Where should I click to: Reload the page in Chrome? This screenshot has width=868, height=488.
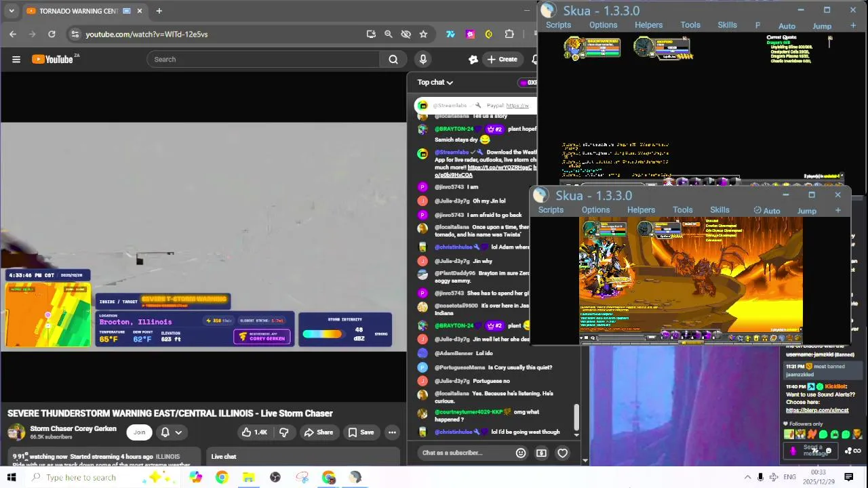[52, 34]
